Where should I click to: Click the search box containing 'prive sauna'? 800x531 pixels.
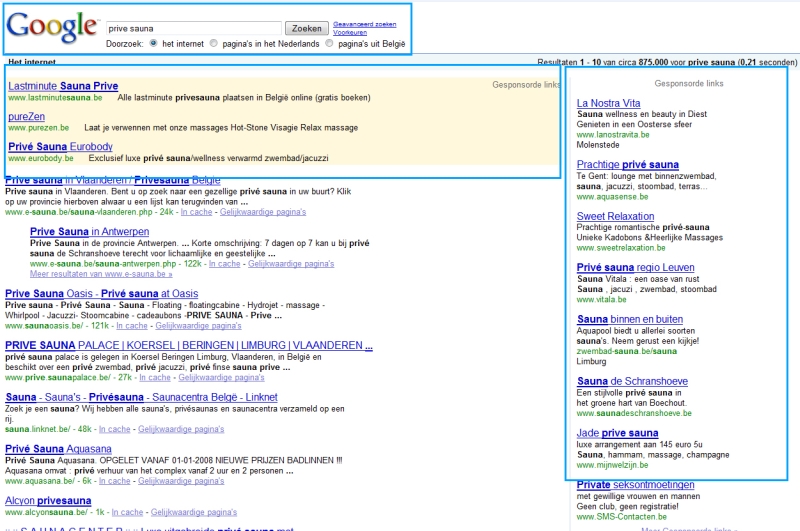[x=194, y=29]
